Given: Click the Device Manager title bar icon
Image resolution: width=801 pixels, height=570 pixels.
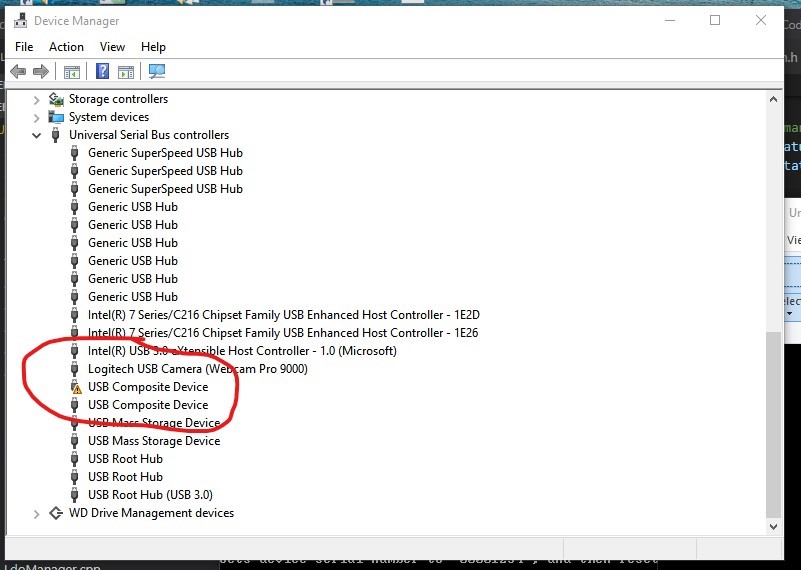Looking at the screenshot, I should (x=21, y=20).
